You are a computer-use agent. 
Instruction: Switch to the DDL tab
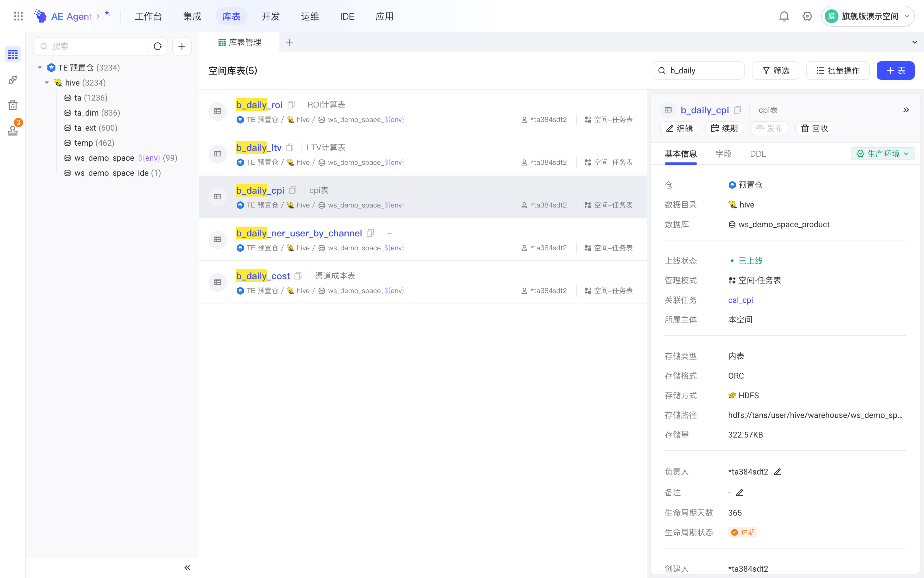click(x=758, y=154)
